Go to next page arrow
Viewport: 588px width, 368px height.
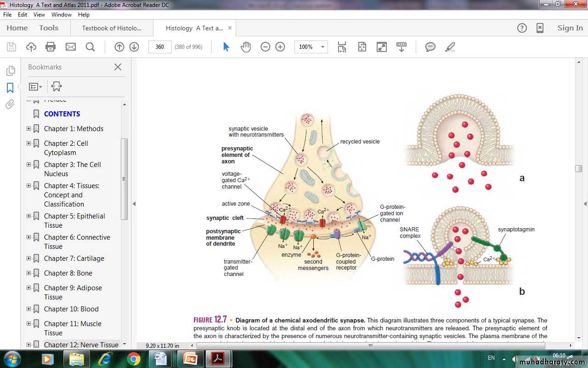tap(134, 47)
